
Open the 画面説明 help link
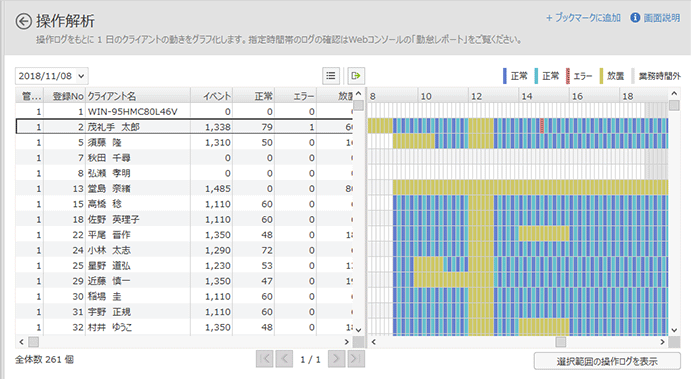661,18
